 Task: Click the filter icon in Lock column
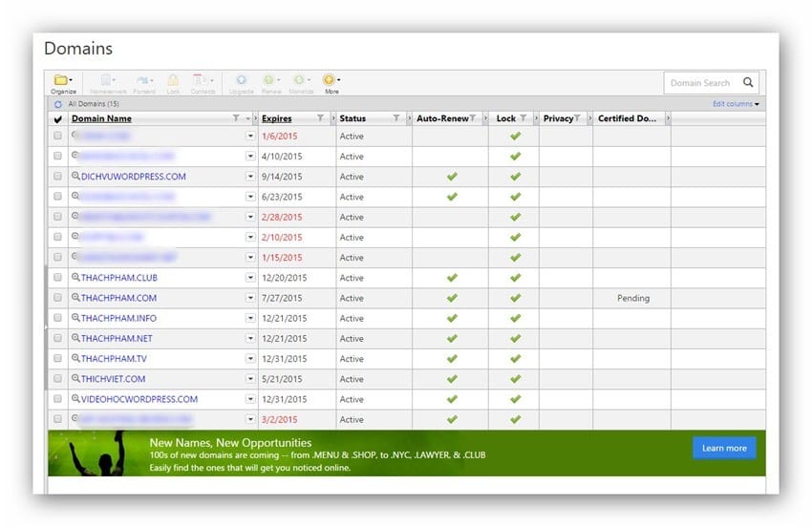[524, 118]
